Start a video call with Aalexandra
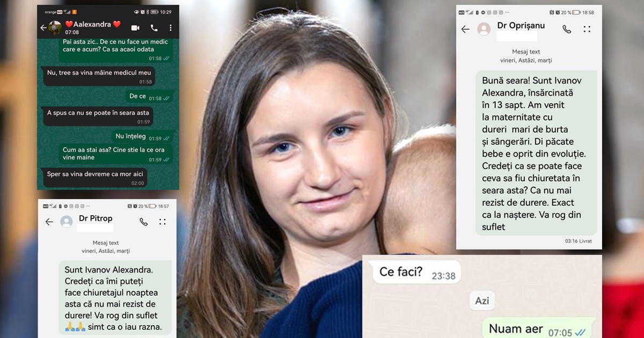644x338 pixels. tap(135, 28)
